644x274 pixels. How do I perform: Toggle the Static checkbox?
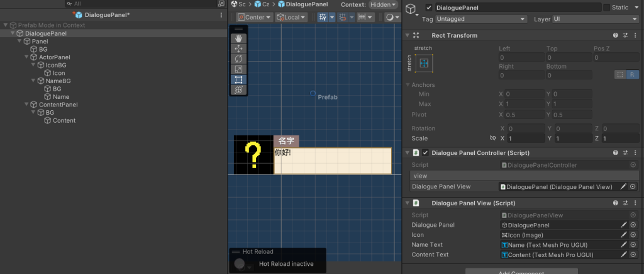coord(606,8)
